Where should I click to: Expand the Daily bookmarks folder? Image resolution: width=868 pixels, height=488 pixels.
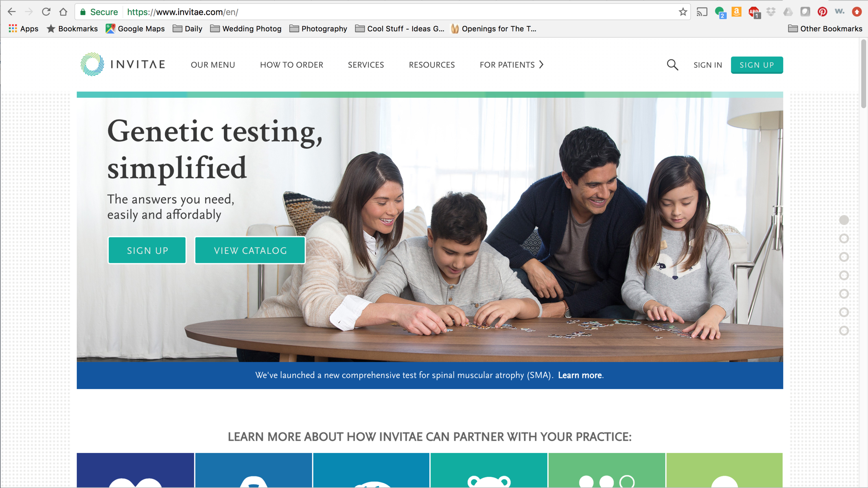[x=187, y=28]
